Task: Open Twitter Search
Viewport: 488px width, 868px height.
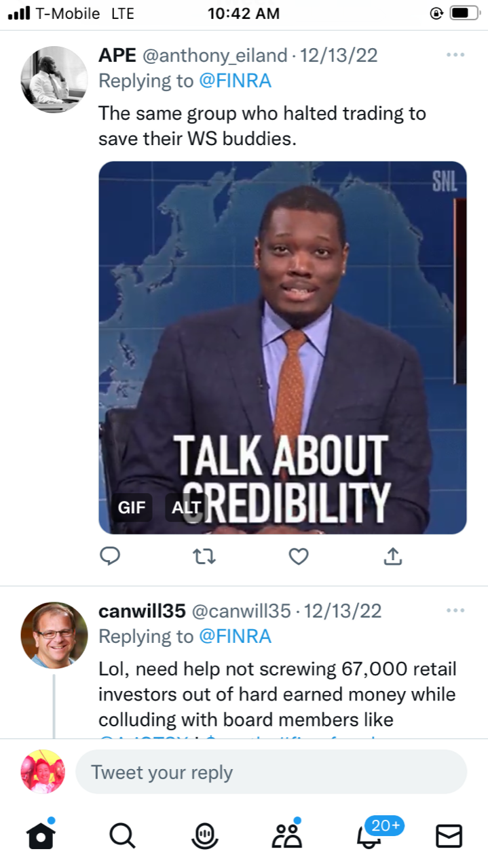Action: (x=122, y=835)
